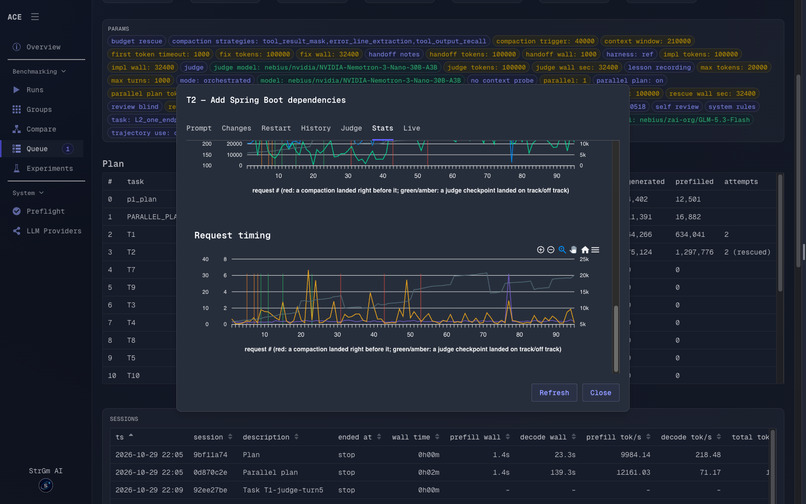806x504 pixels.
Task: Click the 'Task T1-judge-turn5' session description
Action: tap(283, 490)
